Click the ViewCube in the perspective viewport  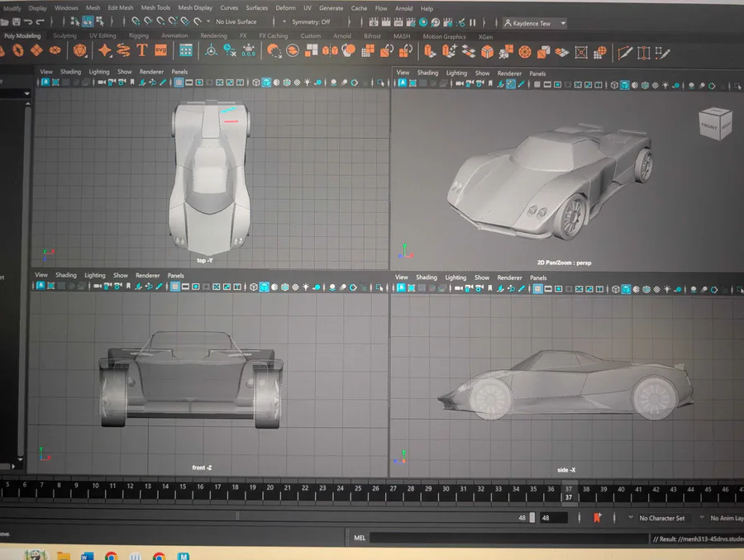pyautogui.click(x=714, y=123)
